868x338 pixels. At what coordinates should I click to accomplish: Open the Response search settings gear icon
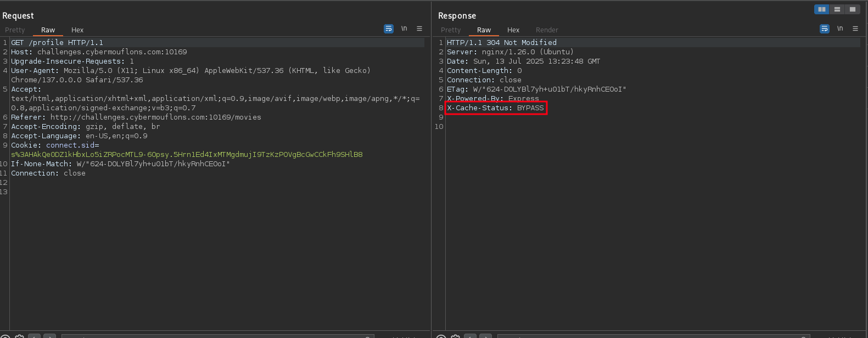[455, 336]
